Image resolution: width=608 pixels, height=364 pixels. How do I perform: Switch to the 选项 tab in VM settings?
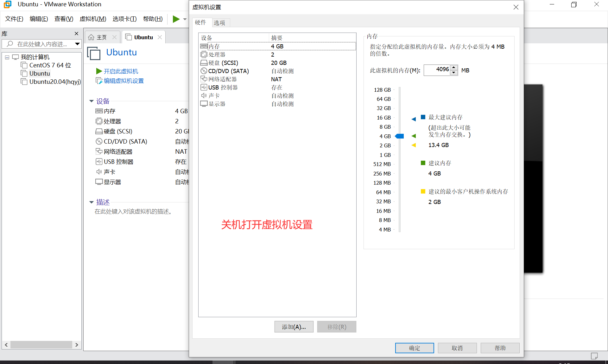point(220,22)
